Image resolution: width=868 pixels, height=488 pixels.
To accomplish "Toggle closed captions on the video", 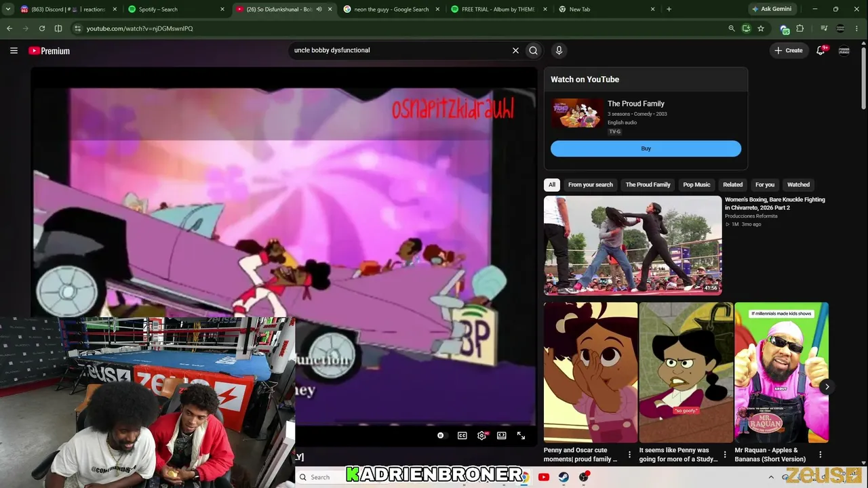I will coord(462,435).
